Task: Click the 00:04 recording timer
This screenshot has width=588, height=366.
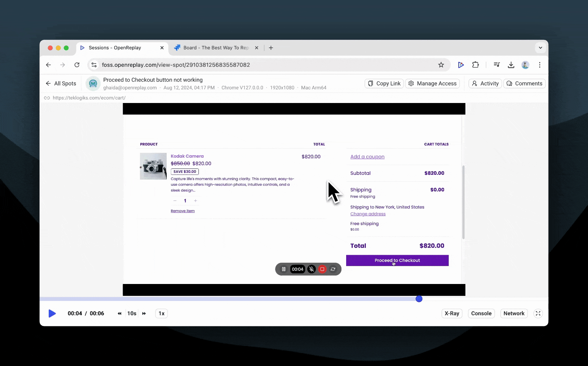Action: pyautogui.click(x=297, y=269)
